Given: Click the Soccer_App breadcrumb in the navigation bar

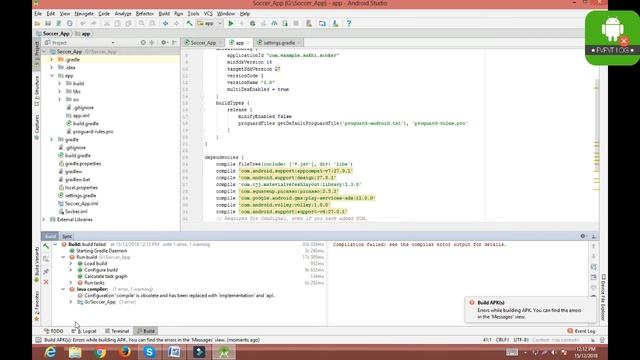Looking at the screenshot, I should tap(53, 33).
